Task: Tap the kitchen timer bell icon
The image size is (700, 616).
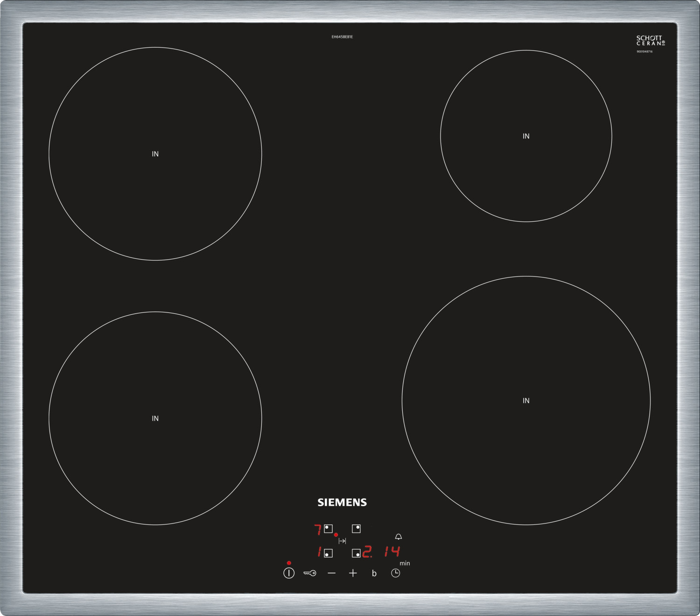Action: tap(398, 537)
